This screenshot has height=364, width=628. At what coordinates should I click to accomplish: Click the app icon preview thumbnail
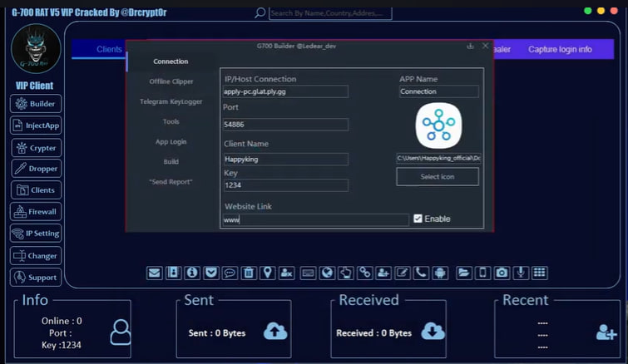pos(437,125)
